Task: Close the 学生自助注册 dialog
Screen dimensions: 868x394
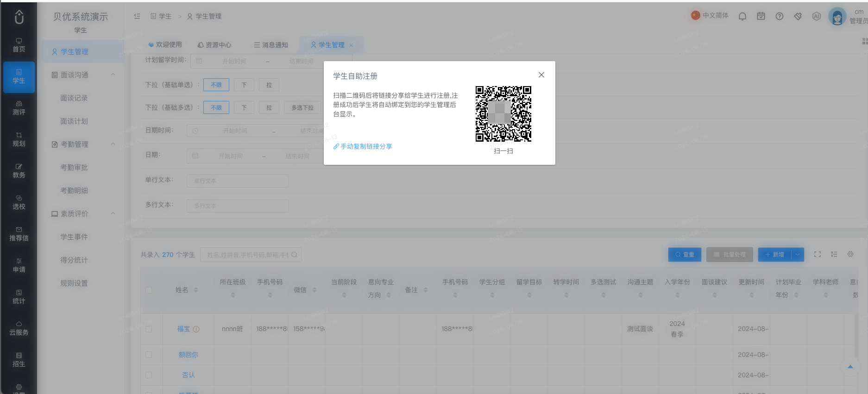Action: coord(541,75)
